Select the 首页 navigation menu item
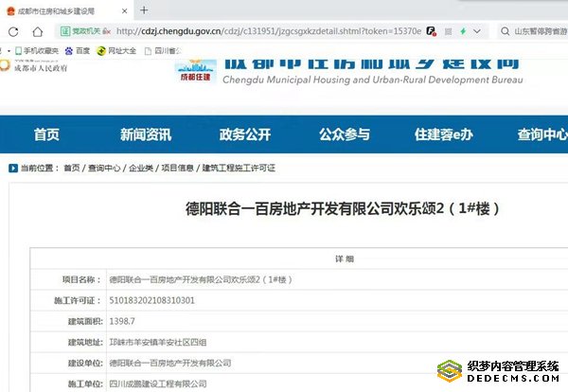The image size is (568, 392). click(x=46, y=134)
